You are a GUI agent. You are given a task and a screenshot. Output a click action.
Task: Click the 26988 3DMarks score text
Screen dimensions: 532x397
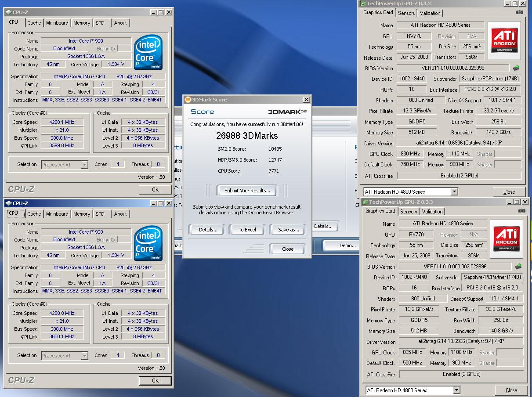[x=247, y=136]
